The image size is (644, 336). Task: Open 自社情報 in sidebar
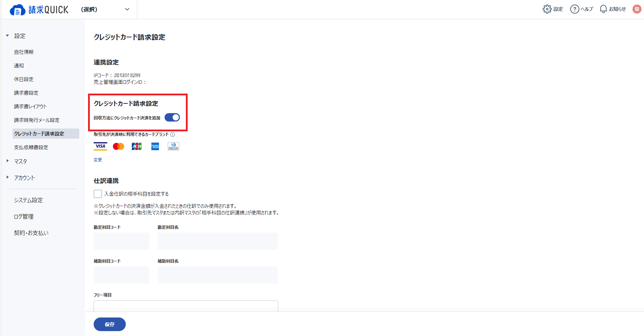[24, 52]
